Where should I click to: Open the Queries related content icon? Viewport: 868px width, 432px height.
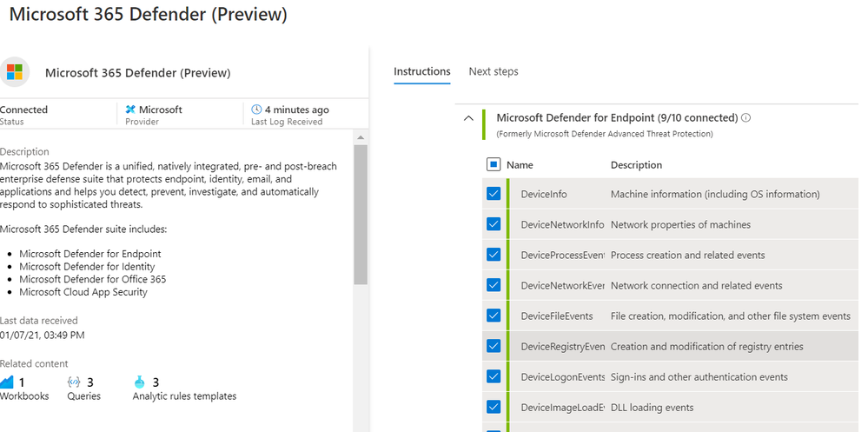73,382
